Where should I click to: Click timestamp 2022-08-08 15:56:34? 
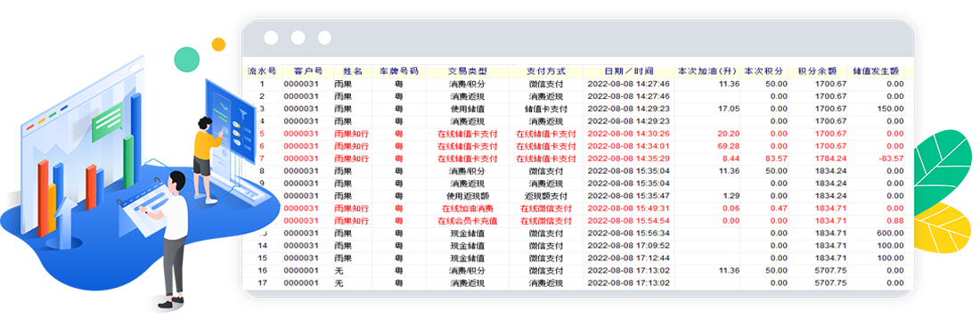[x=629, y=233]
